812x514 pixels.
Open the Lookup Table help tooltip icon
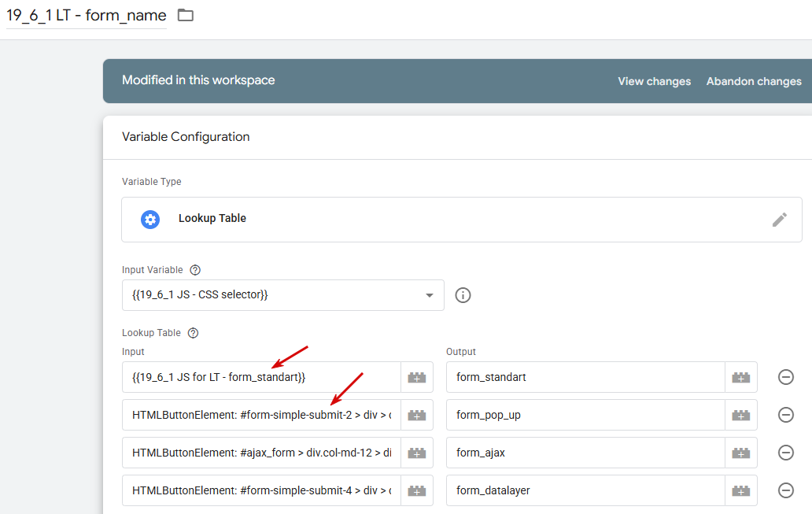193,333
